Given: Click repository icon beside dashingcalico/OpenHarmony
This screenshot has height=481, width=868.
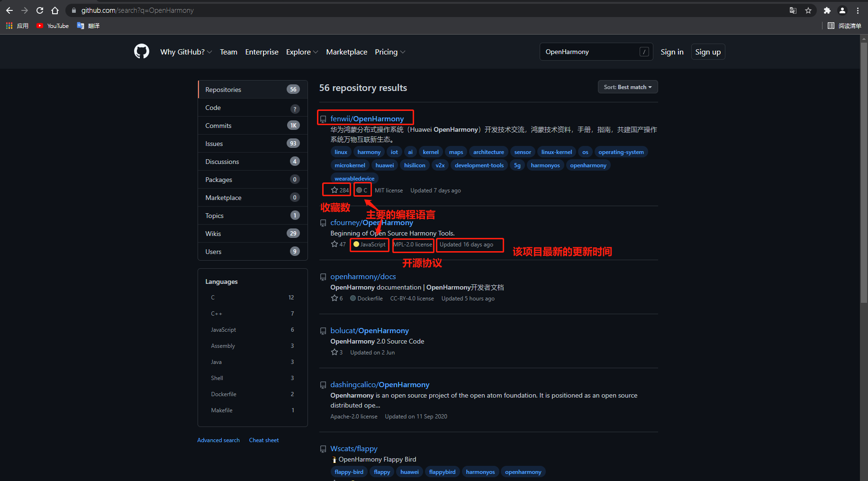Looking at the screenshot, I should point(323,385).
